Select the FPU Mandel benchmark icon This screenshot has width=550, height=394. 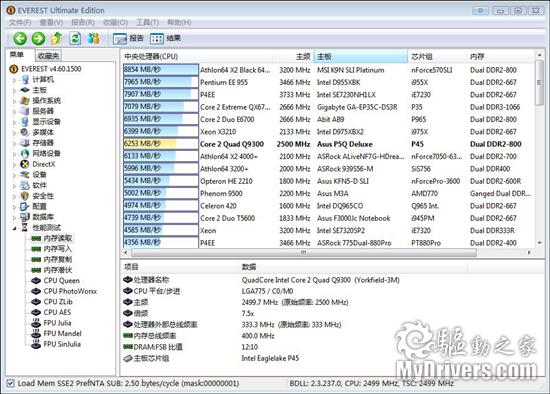tap(36, 334)
